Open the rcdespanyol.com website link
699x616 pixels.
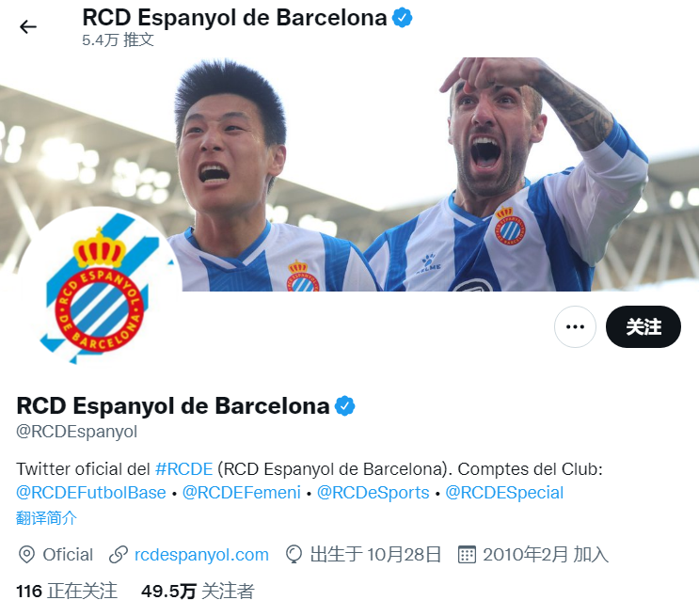201,555
